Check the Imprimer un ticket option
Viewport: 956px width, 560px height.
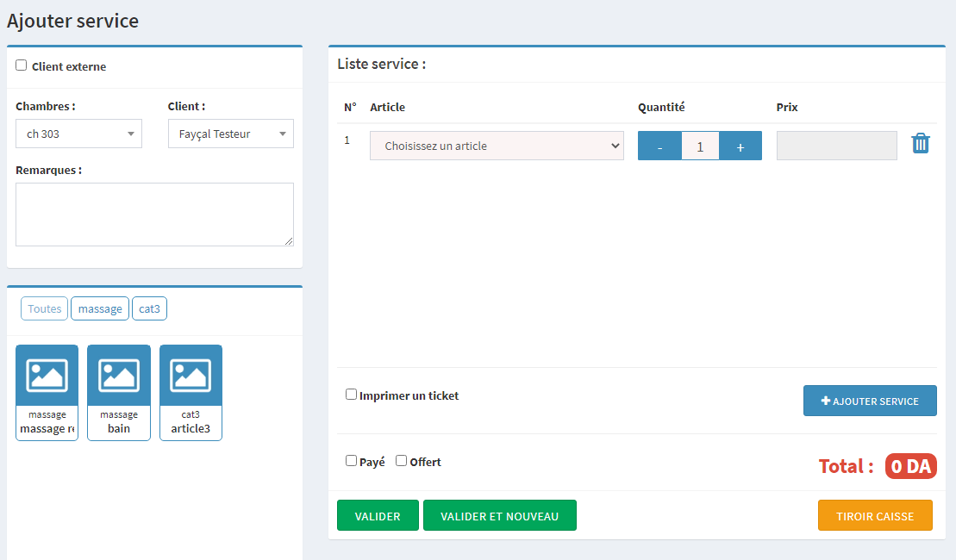[x=351, y=395]
